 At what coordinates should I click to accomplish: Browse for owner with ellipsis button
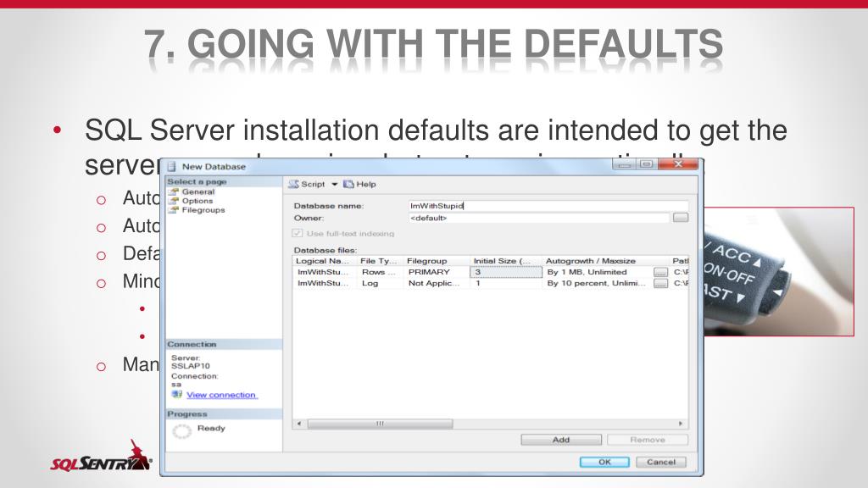pos(681,218)
